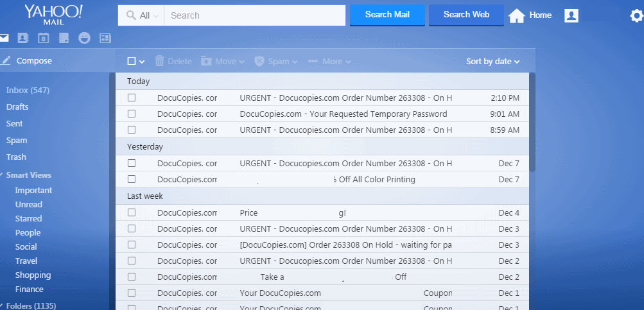Tick the Dec 4 email checkbox
The width and height of the screenshot is (644, 310).
(x=132, y=212)
